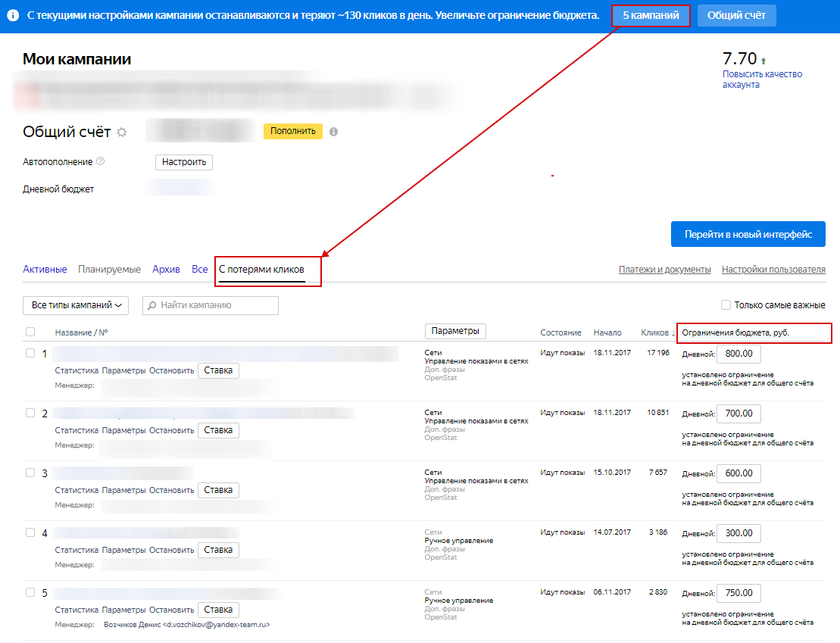Click the info icon next to Пополнить
This screenshot has width=840, height=643.
click(x=334, y=132)
